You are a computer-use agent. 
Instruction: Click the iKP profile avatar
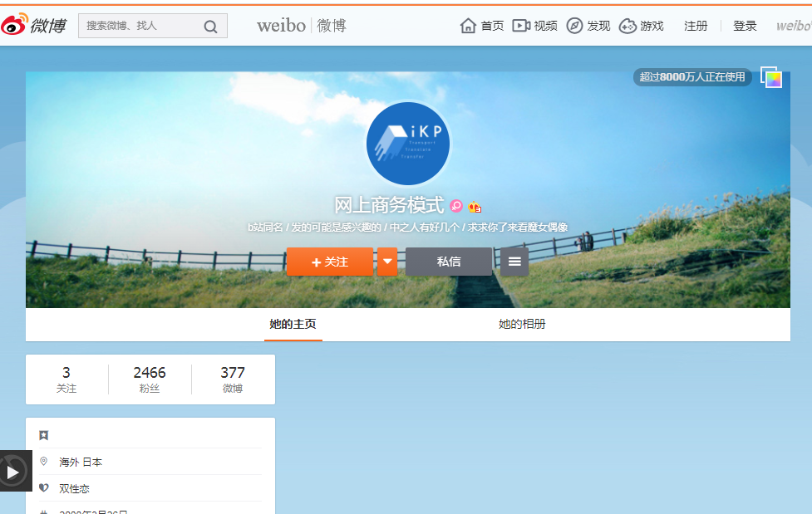[407, 144]
